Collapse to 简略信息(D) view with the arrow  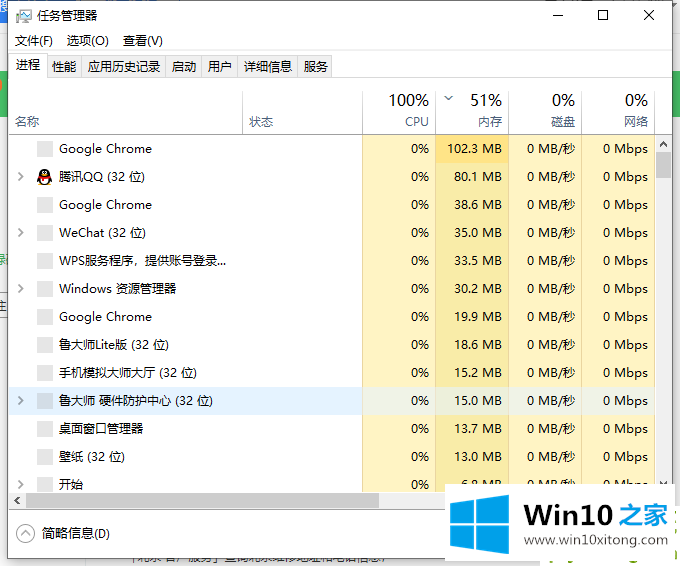25,533
